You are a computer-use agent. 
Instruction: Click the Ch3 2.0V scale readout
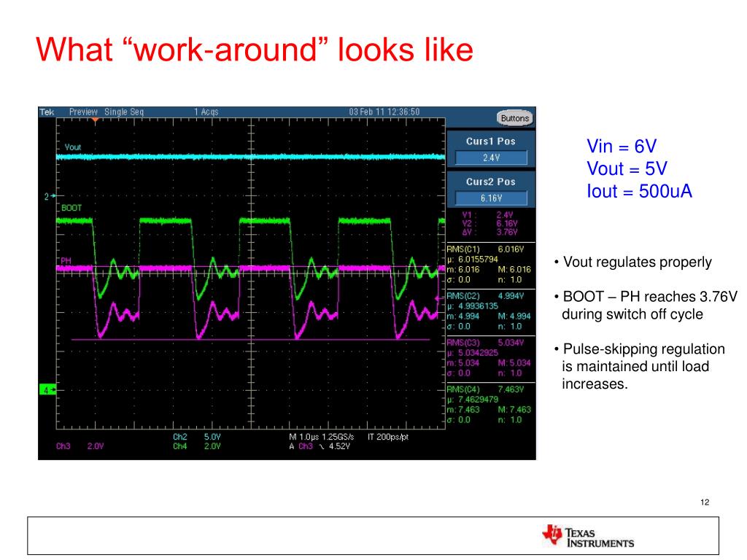(80, 446)
